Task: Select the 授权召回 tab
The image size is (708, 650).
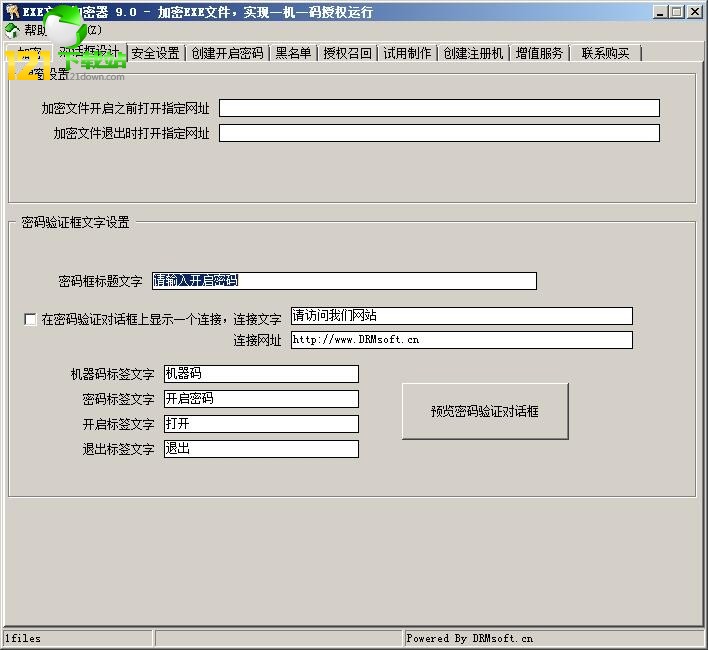Action: click(x=347, y=53)
